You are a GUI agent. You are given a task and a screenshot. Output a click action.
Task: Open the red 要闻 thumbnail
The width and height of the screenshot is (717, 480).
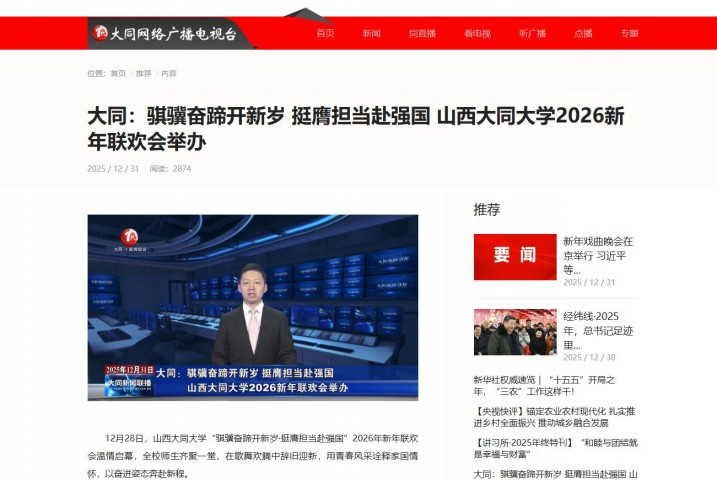pos(514,256)
